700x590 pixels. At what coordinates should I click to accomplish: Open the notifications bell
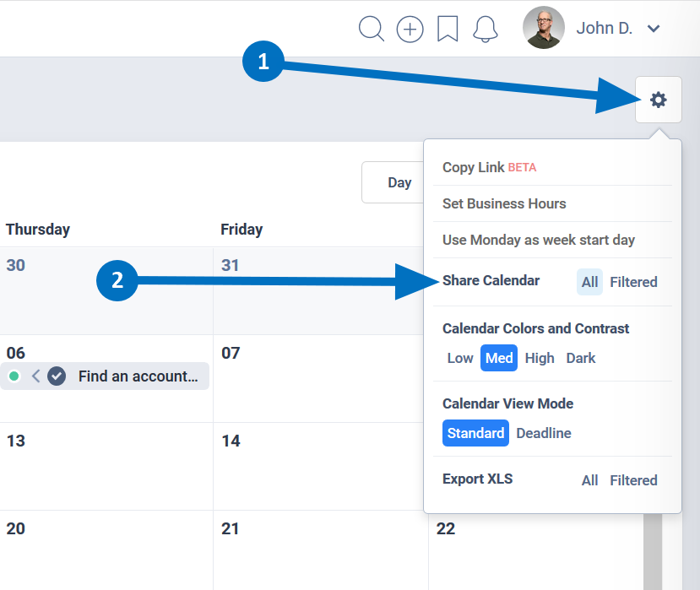click(x=485, y=29)
